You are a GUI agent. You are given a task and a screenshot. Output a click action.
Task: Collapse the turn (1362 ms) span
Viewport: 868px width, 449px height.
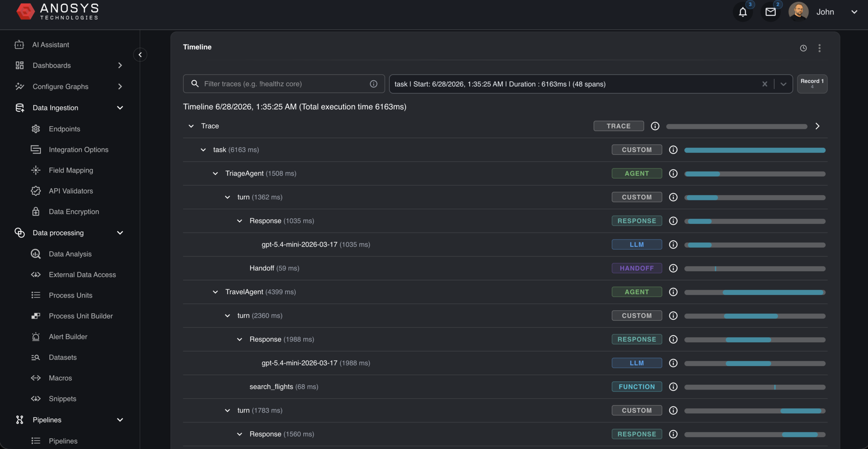point(227,197)
